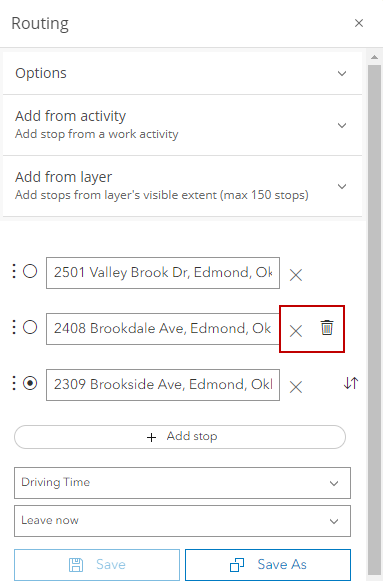The width and height of the screenshot is (383, 581).
Task: Select radio for 2309 Brookside Ave
Action: [30, 383]
